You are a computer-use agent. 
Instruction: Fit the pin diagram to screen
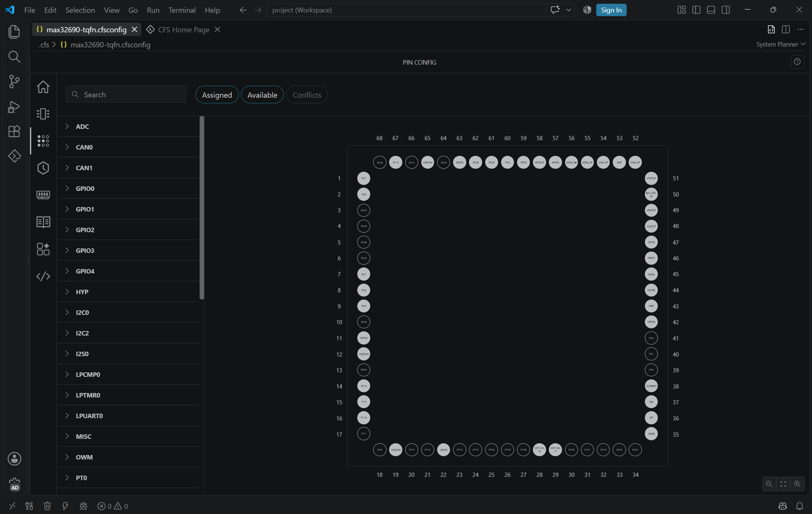[x=783, y=484]
